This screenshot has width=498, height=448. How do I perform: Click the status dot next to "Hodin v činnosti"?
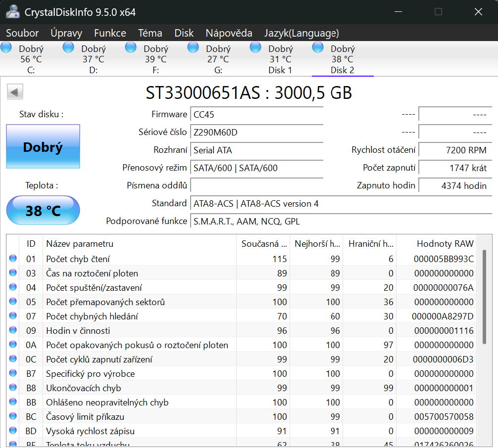pyautogui.click(x=12, y=330)
